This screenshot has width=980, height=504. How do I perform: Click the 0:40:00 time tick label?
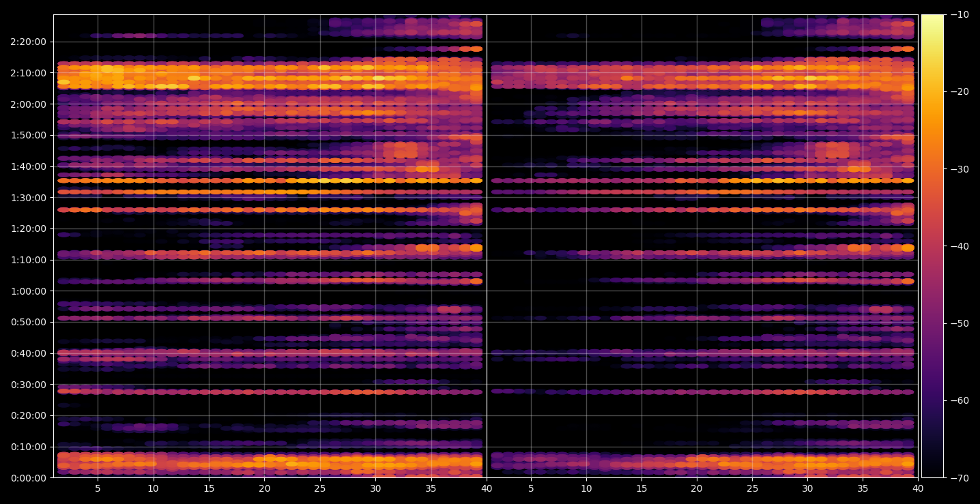pyautogui.click(x=29, y=353)
